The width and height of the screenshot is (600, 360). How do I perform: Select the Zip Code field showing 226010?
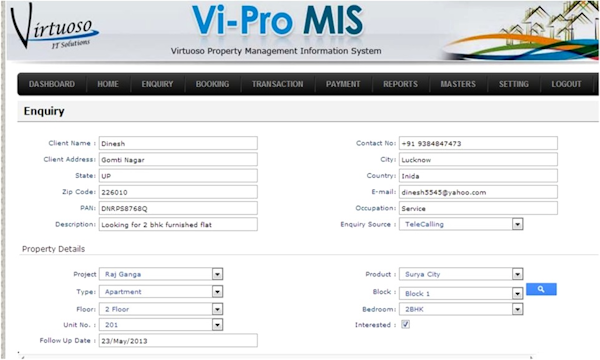pos(178,192)
